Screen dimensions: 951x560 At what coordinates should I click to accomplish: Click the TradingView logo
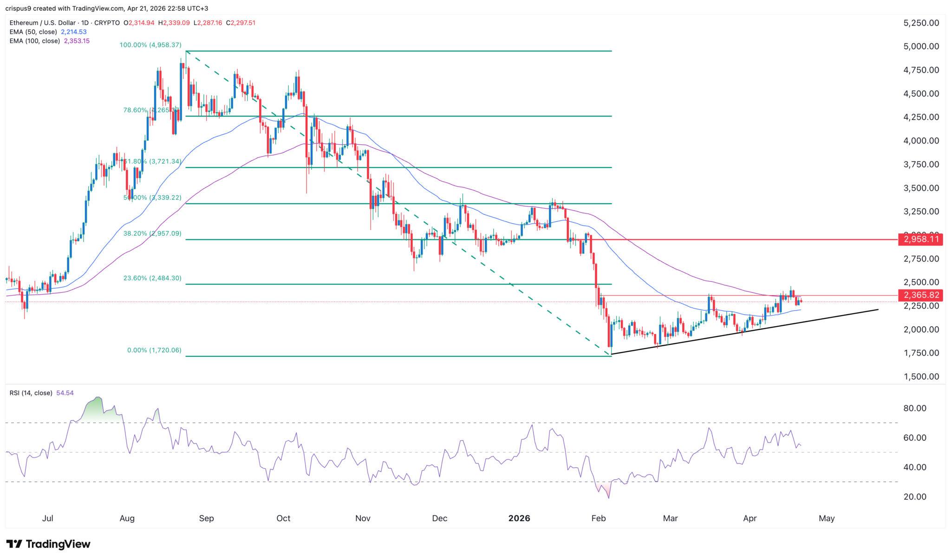(x=48, y=544)
